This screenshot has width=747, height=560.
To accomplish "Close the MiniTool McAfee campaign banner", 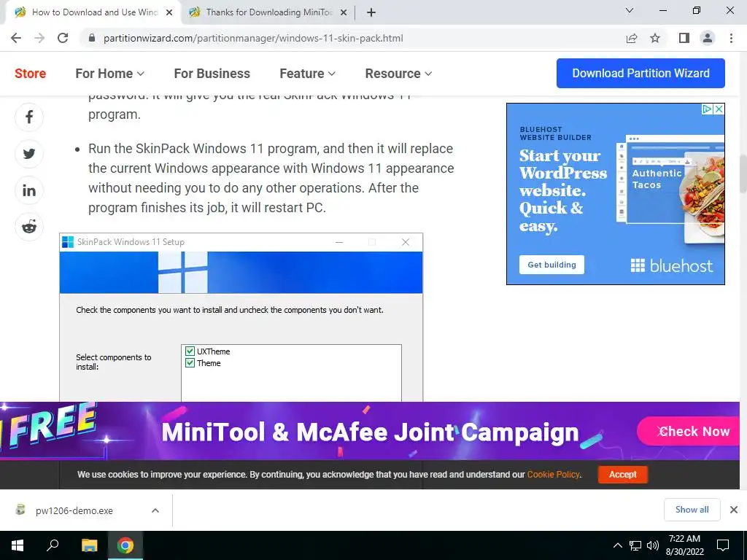I will coord(661,432).
